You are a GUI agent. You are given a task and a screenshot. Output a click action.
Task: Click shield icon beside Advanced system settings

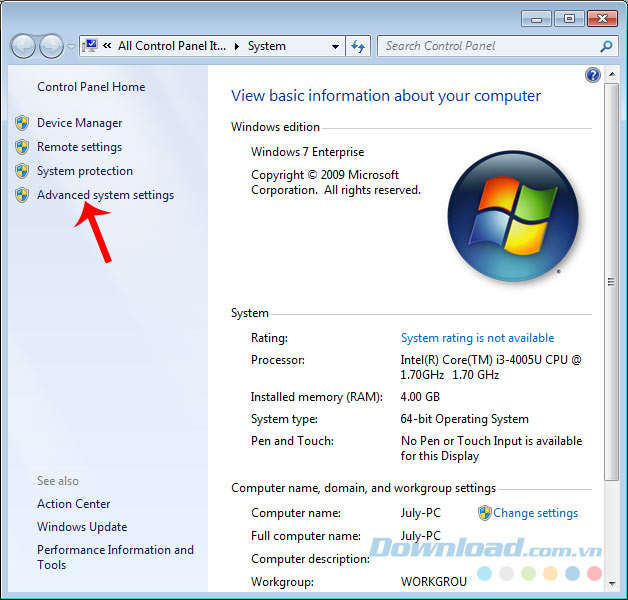tap(22, 195)
